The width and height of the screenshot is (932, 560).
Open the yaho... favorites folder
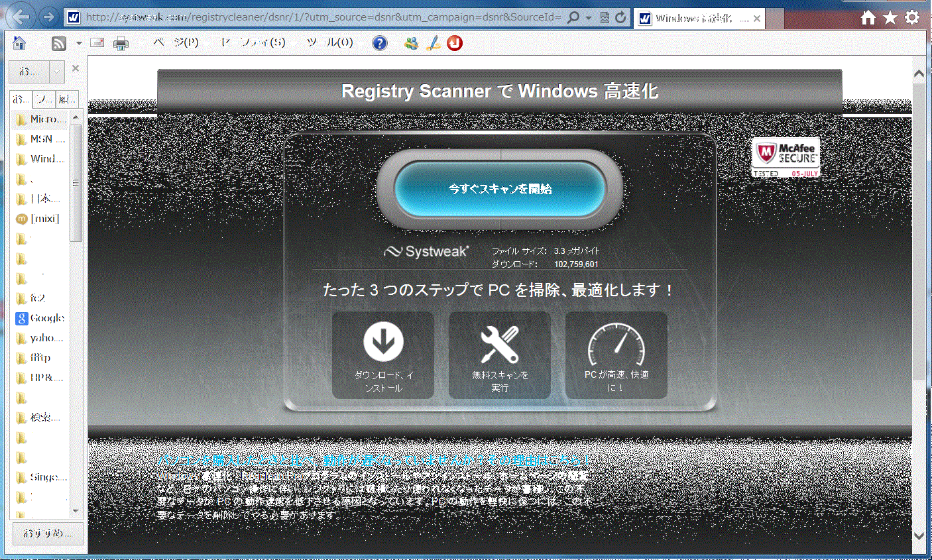pos(41,338)
